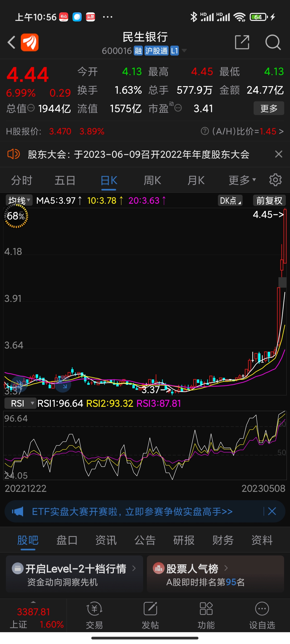
Task: Close the ETF实盘大赛 banner
Action: 272,511
